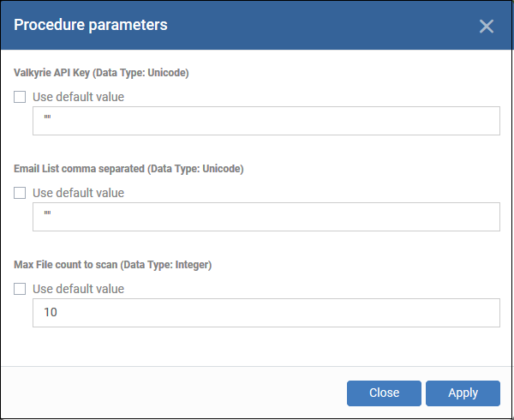This screenshot has height=420, width=514.
Task: Click the 'Procedure parameters' dialog title
Action: point(91,25)
